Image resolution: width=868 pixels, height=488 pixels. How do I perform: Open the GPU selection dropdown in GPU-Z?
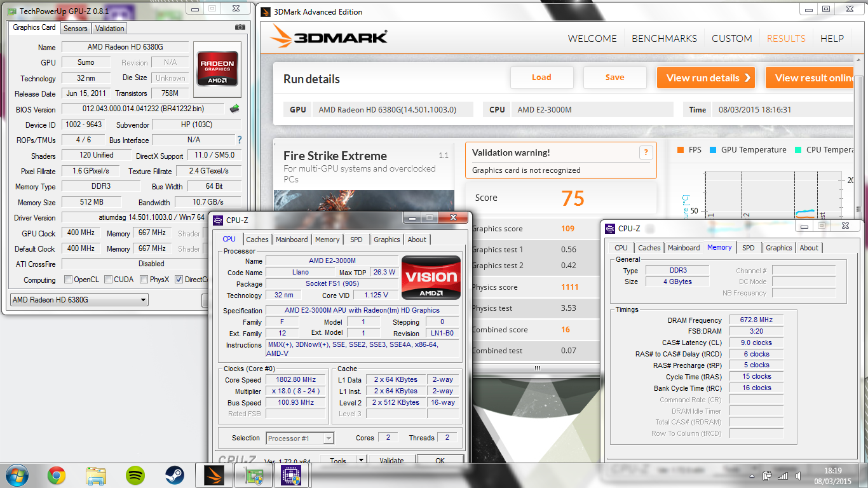tap(79, 300)
